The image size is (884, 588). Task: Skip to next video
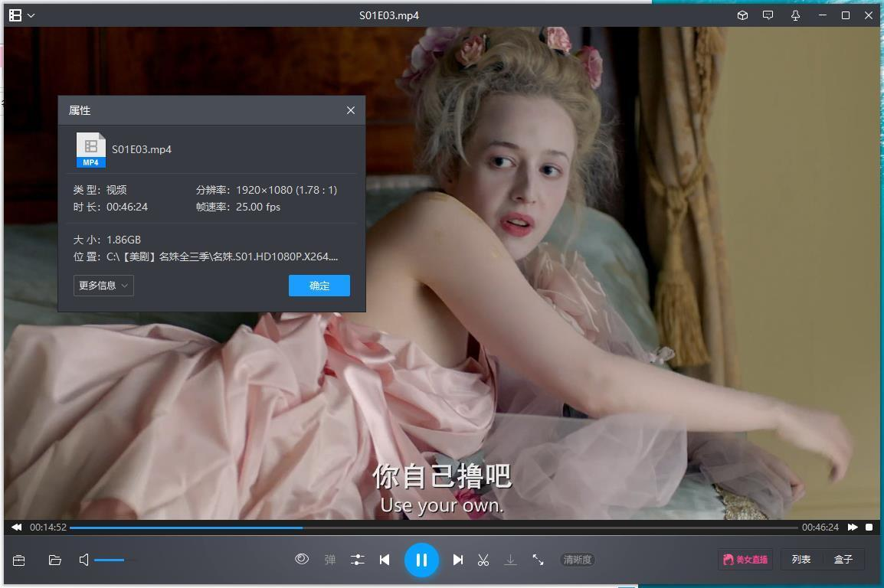pyautogui.click(x=457, y=560)
